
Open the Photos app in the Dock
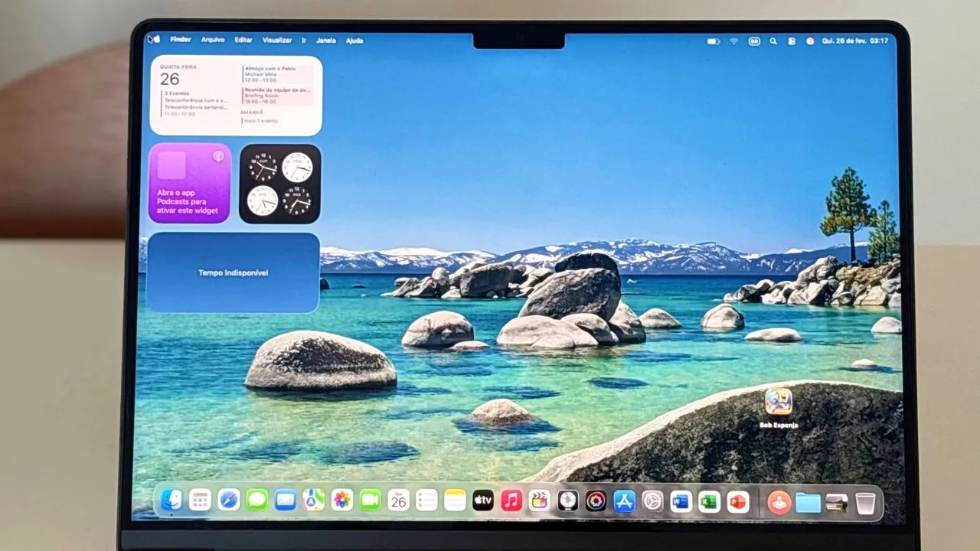pyautogui.click(x=342, y=500)
